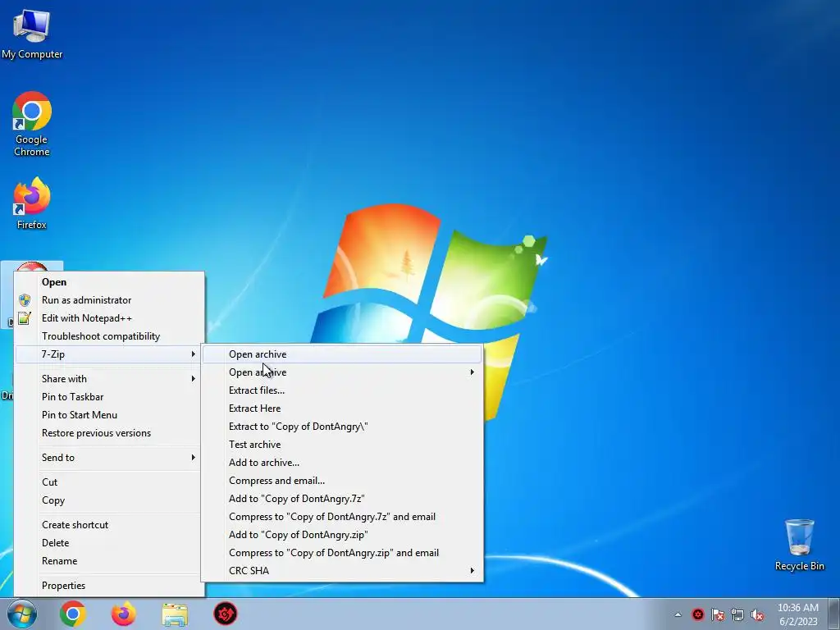Select Pin to Start Menu
This screenshot has height=630, width=840.
109,415
